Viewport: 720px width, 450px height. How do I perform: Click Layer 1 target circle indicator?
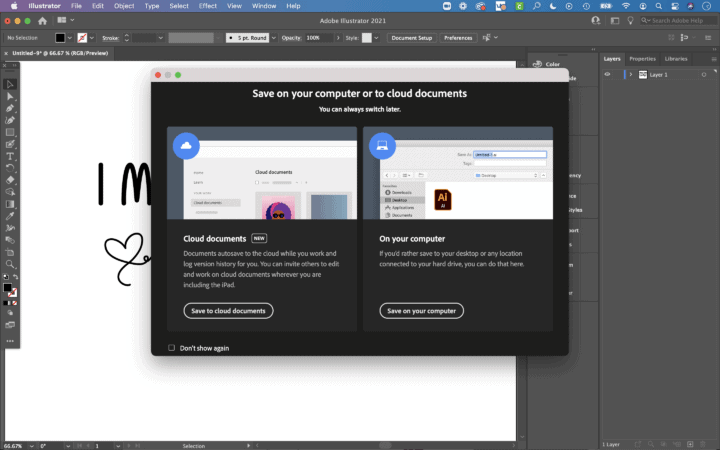(x=703, y=74)
